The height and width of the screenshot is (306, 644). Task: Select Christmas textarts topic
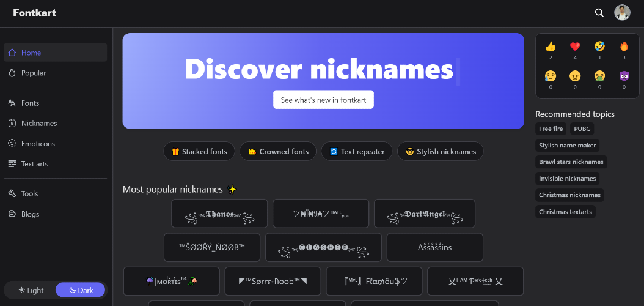coord(565,212)
